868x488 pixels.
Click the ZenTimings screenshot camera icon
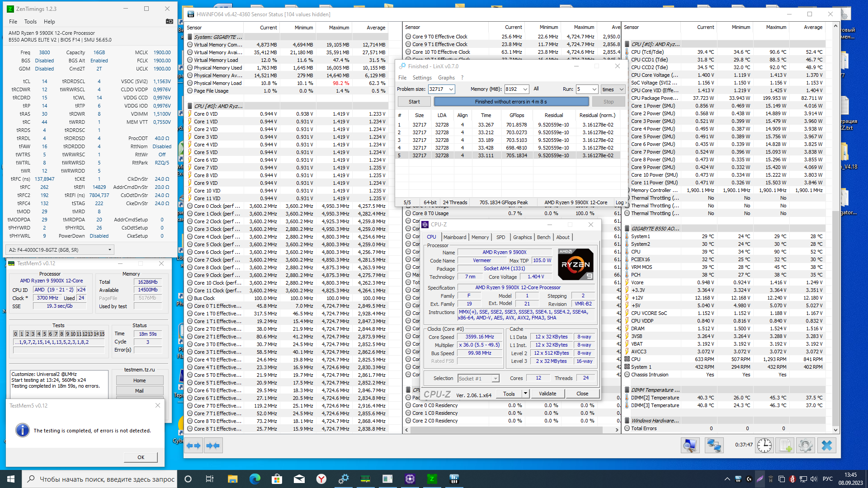[170, 21]
